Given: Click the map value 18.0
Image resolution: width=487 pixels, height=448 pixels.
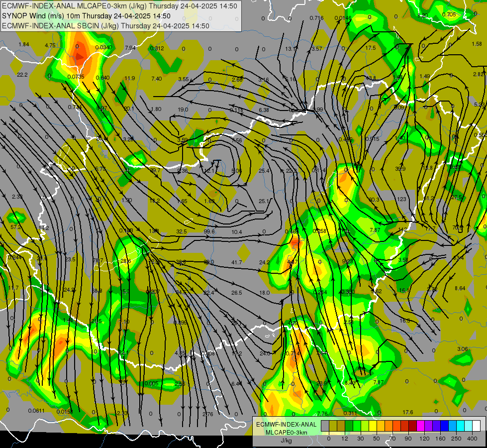Looking at the screenshot, I should tap(264, 293).
